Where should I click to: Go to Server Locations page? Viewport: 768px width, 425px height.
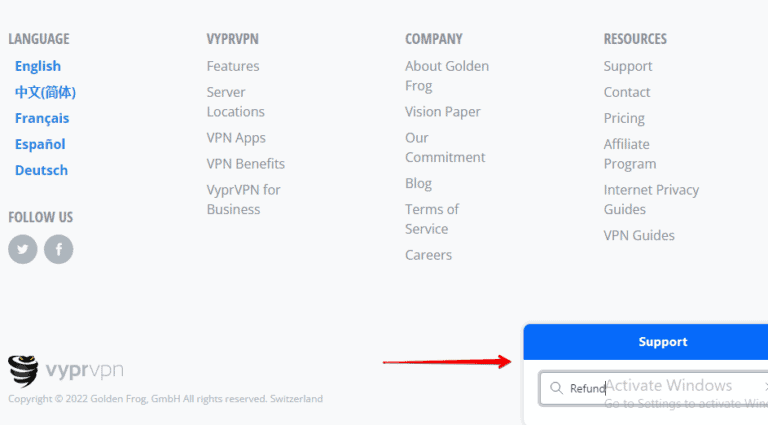pos(235,102)
